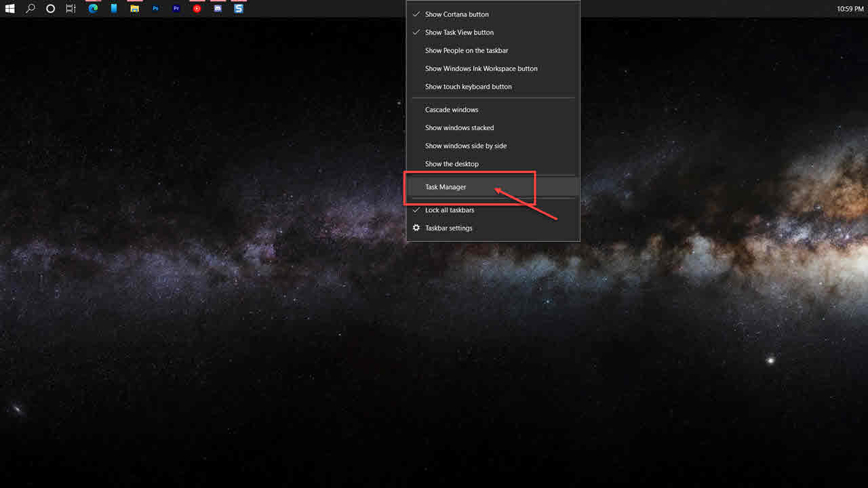Viewport: 868px width, 488px height.
Task: Open Task View
Action: (71, 8)
